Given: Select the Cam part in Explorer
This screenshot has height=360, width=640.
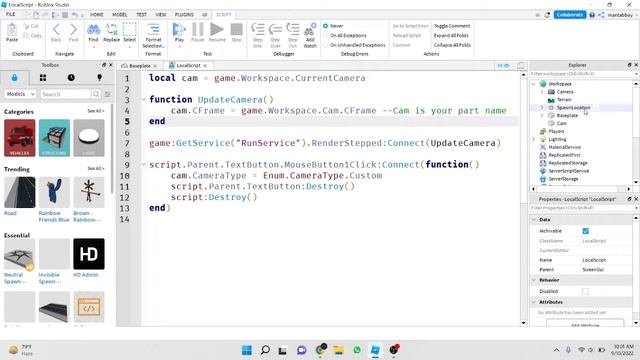Looking at the screenshot, I should coord(562,123).
